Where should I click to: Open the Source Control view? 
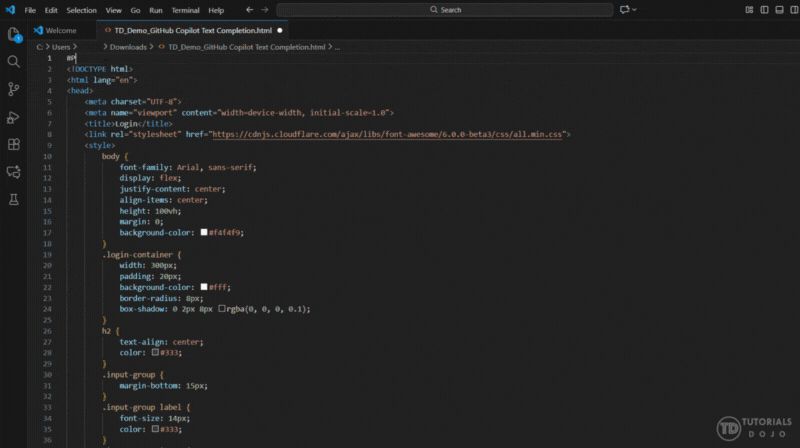coord(14,89)
